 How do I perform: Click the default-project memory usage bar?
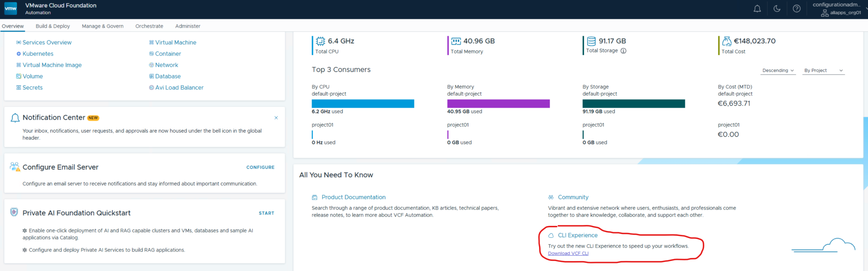(498, 103)
